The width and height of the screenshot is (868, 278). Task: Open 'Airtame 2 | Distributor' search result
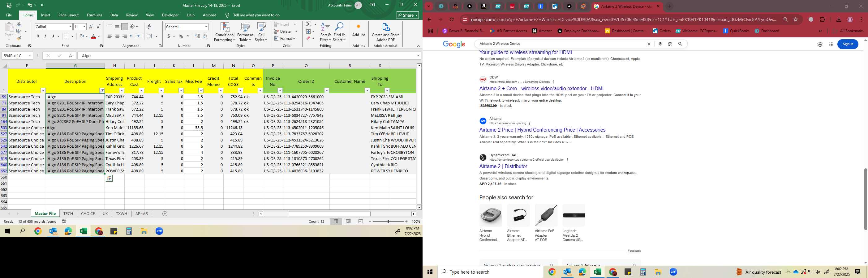(x=503, y=166)
